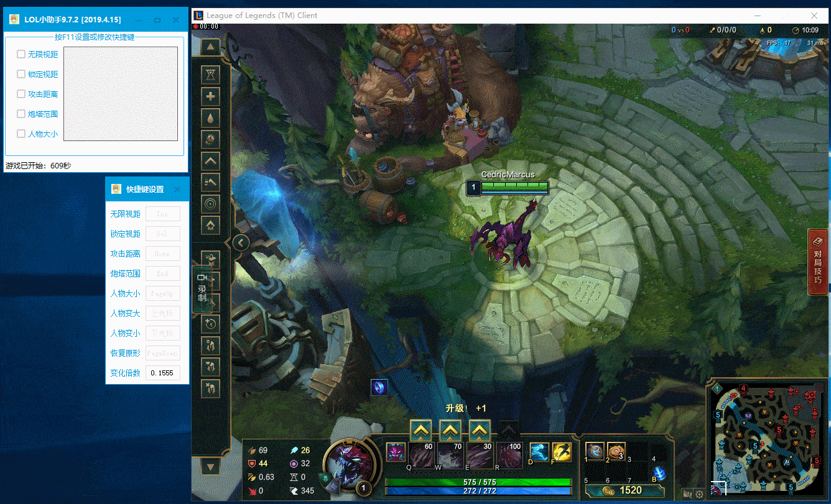This screenshot has width=831, height=504.
Task: Click the League of Legends Client title icon
Action: click(198, 16)
